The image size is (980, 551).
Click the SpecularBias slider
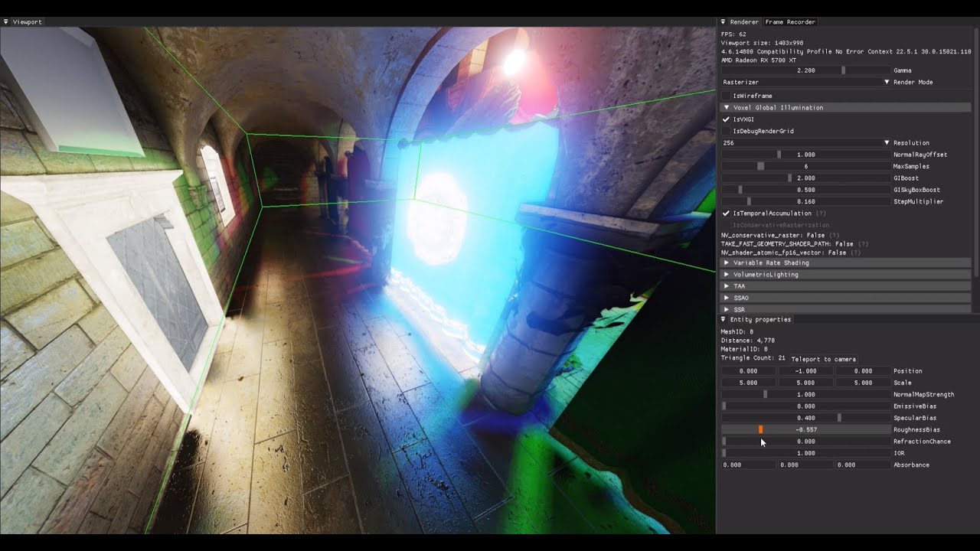tap(805, 418)
